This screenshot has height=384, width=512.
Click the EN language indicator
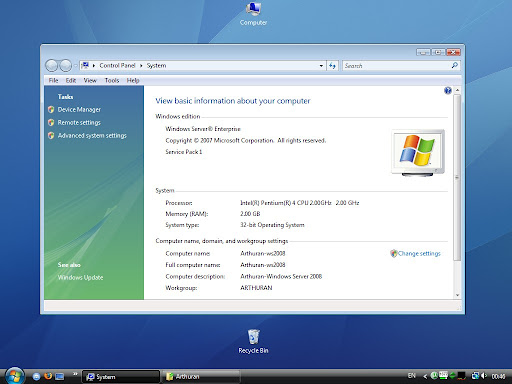(x=412, y=376)
